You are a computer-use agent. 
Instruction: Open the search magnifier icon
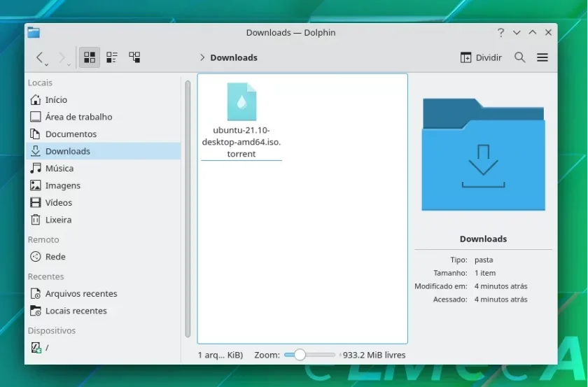coord(519,57)
